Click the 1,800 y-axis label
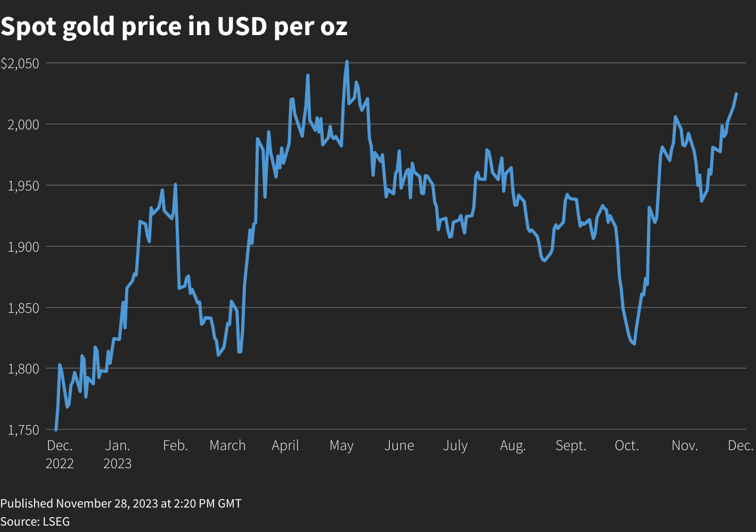Screen dimensions: 756x532 tap(23, 369)
